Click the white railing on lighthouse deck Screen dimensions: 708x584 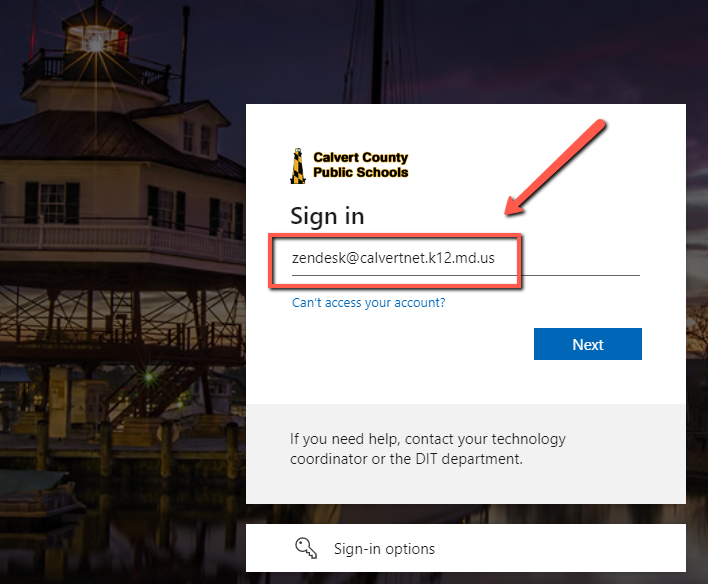coord(120,236)
